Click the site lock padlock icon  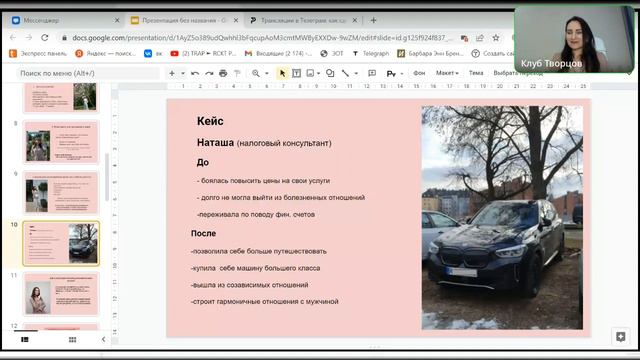(x=64, y=38)
